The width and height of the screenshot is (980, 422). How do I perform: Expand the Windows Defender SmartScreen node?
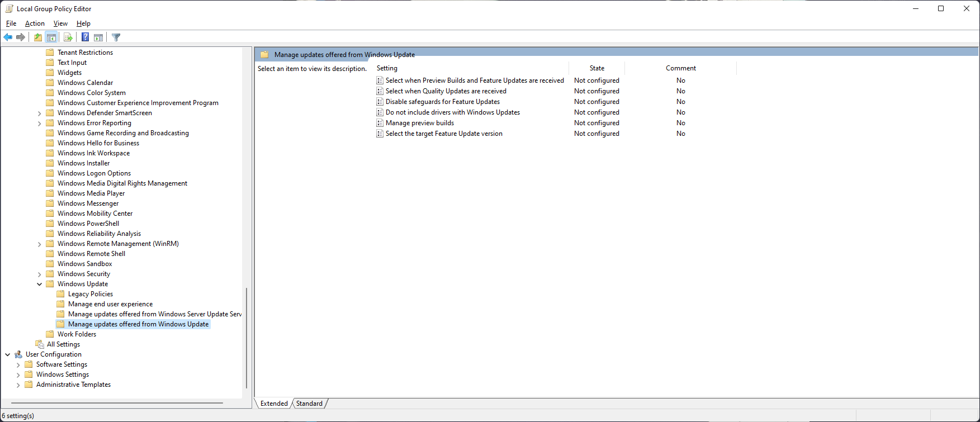(x=39, y=113)
